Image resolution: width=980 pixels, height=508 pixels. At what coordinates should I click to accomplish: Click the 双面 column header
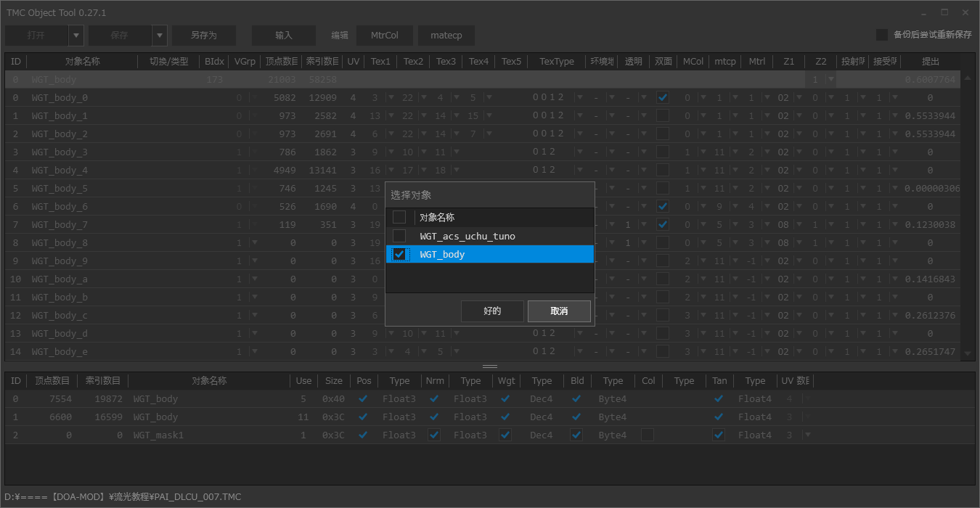point(663,62)
